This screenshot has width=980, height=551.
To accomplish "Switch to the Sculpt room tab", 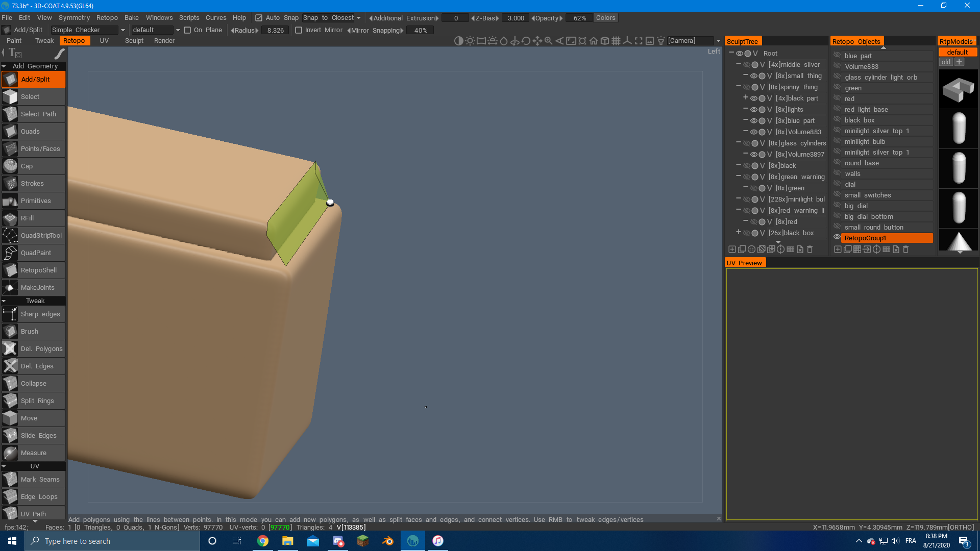I will [x=134, y=41].
